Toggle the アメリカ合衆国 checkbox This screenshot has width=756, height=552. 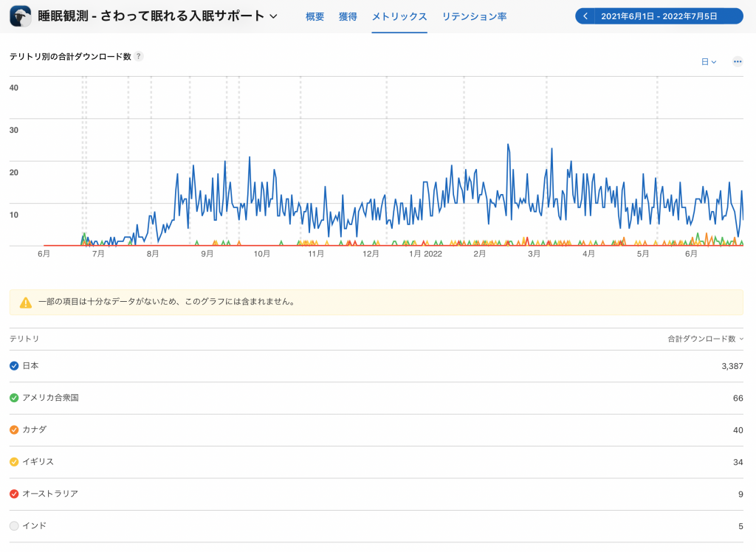click(x=14, y=398)
